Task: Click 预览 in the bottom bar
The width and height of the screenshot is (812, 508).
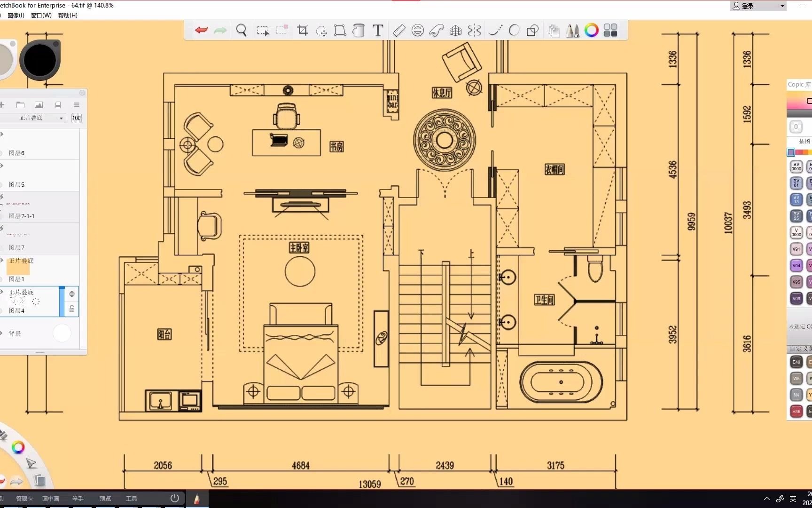Action: pos(105,499)
